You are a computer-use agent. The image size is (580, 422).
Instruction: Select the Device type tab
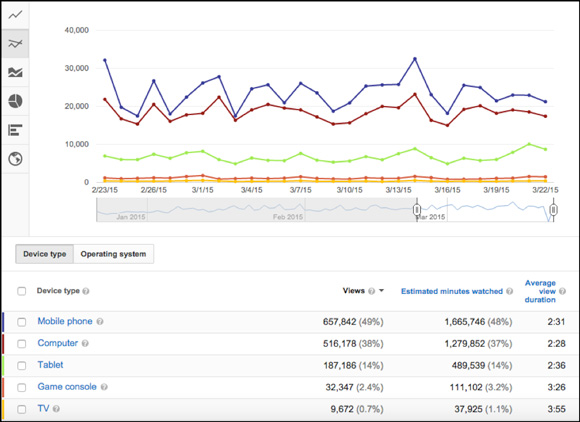click(44, 254)
